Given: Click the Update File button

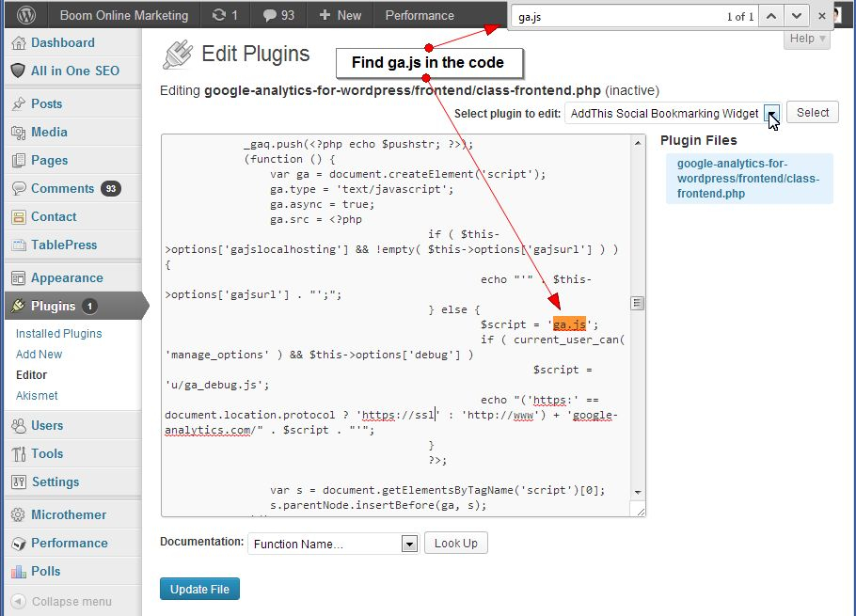Looking at the screenshot, I should [x=199, y=589].
